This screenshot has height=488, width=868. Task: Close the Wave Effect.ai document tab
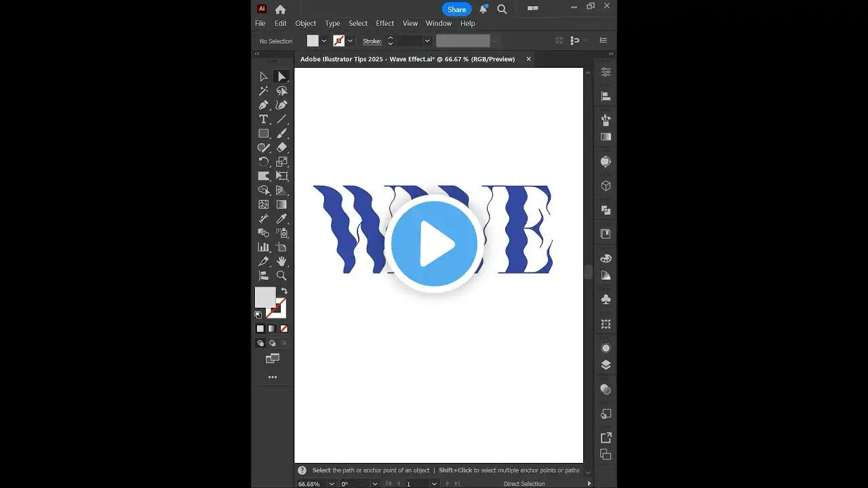[x=529, y=59]
